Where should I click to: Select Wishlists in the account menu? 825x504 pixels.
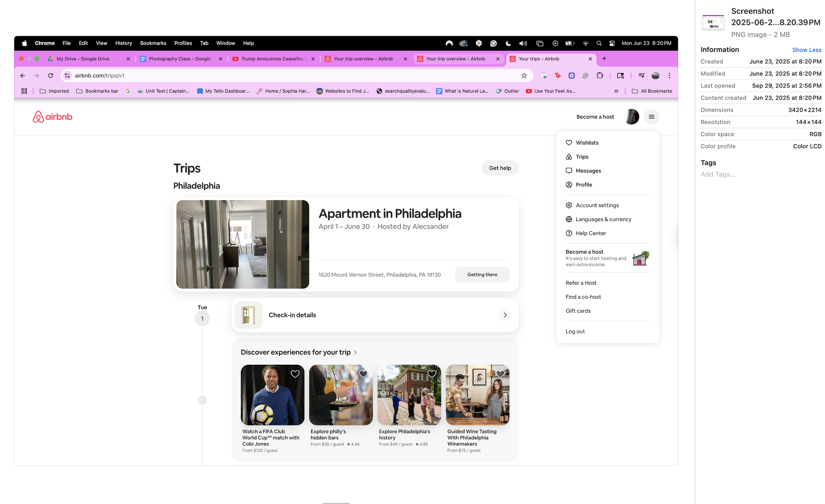click(x=587, y=142)
